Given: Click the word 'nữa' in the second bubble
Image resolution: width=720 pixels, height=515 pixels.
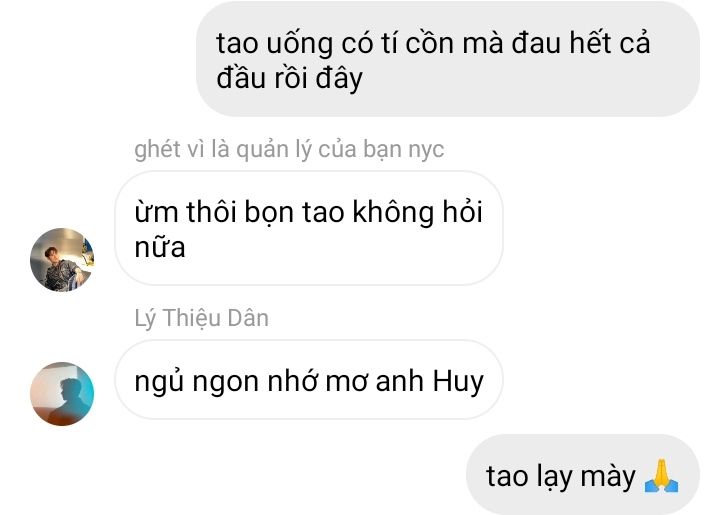Looking at the screenshot, I should point(160,247).
